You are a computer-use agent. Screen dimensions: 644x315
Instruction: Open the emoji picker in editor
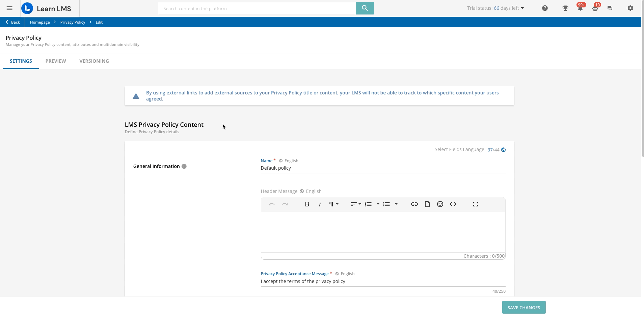pyautogui.click(x=440, y=204)
